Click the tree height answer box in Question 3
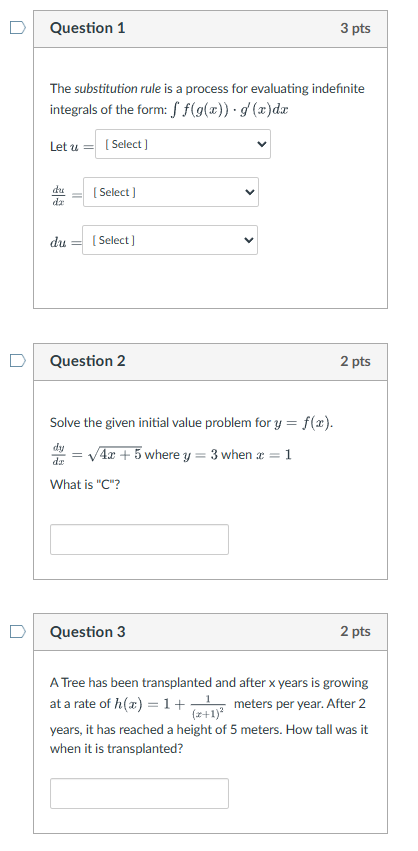 pyautogui.click(x=140, y=793)
